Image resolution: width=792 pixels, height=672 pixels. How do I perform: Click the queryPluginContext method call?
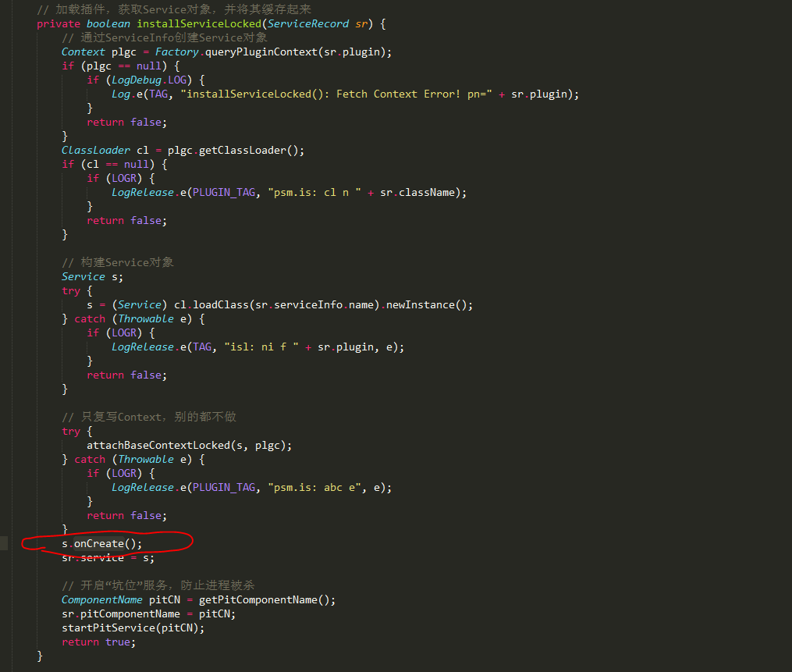pos(261,52)
